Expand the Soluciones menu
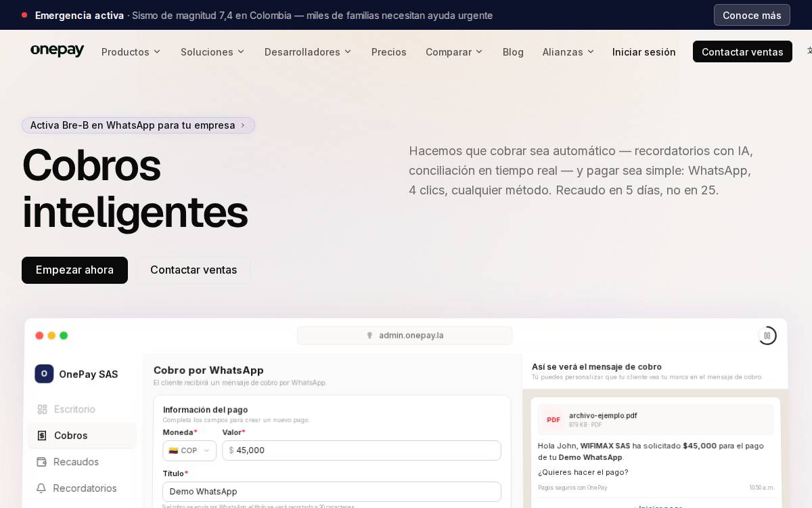Image resolution: width=812 pixels, height=508 pixels. (212, 51)
